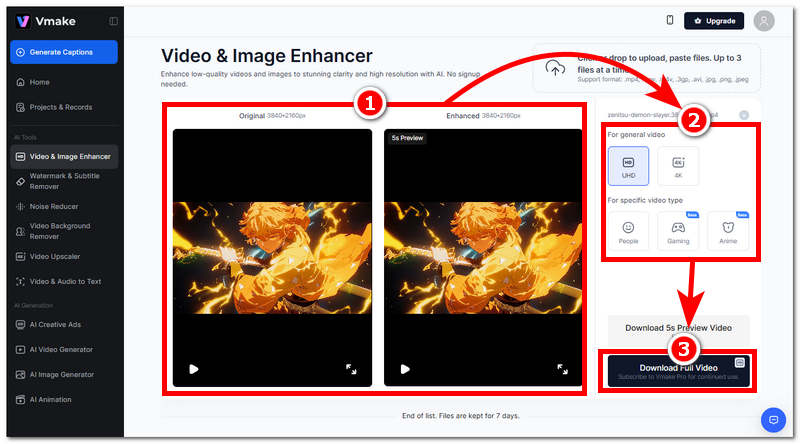Open AI Creative Ads
This screenshot has width=800, height=444.
point(64,325)
